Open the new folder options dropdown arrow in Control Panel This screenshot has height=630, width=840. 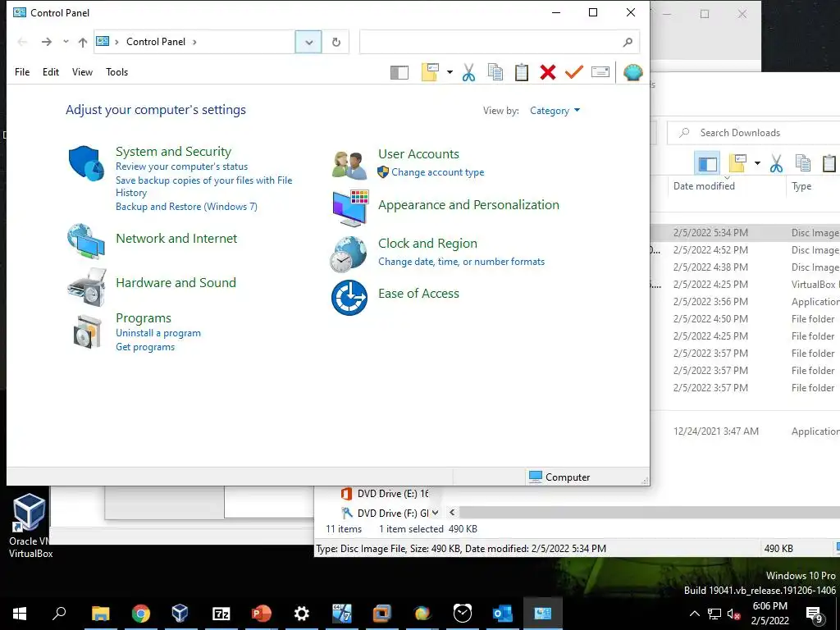450,72
